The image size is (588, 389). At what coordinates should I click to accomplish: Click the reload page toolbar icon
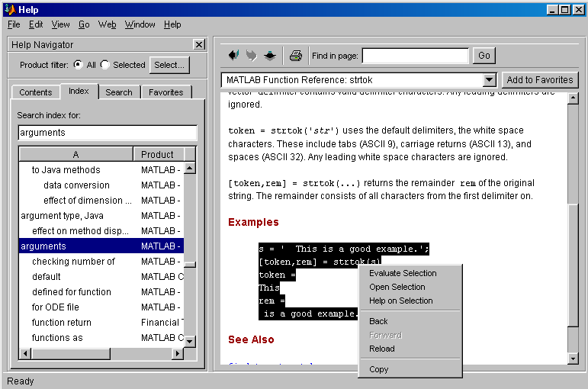click(270, 56)
